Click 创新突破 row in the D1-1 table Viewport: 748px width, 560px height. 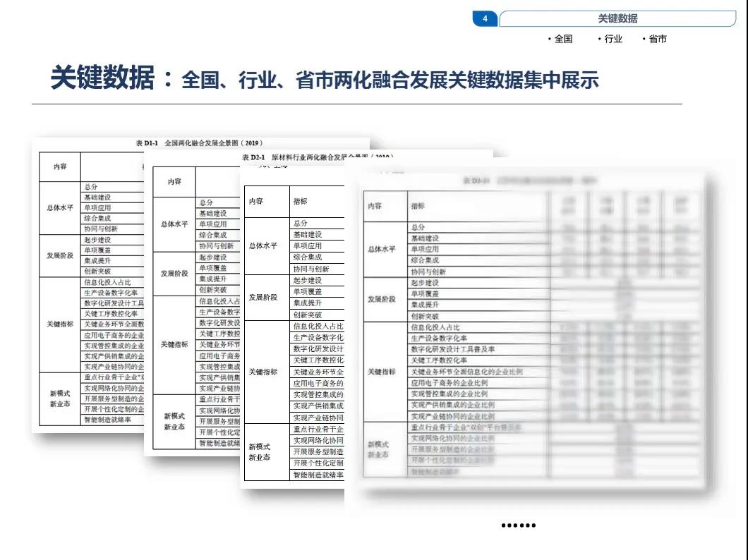pos(113,271)
